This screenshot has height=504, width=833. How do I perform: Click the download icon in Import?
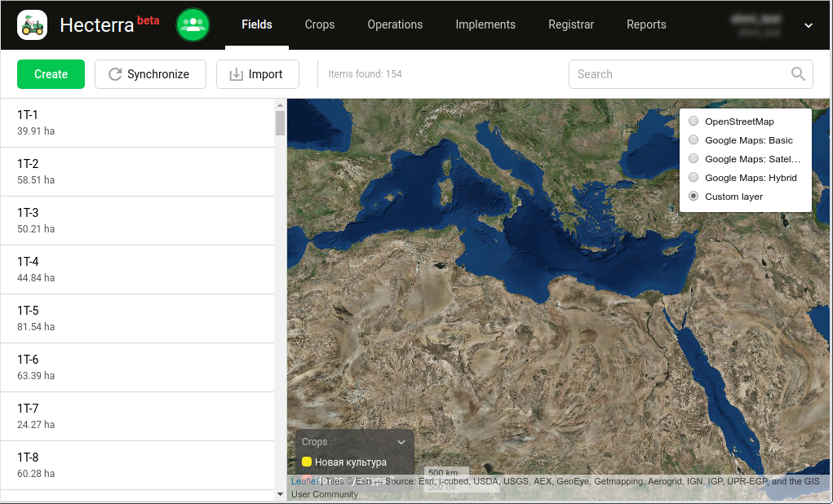[236, 74]
